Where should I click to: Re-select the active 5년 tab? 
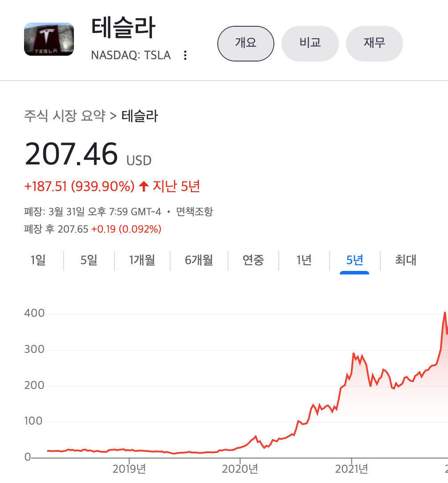[353, 260]
